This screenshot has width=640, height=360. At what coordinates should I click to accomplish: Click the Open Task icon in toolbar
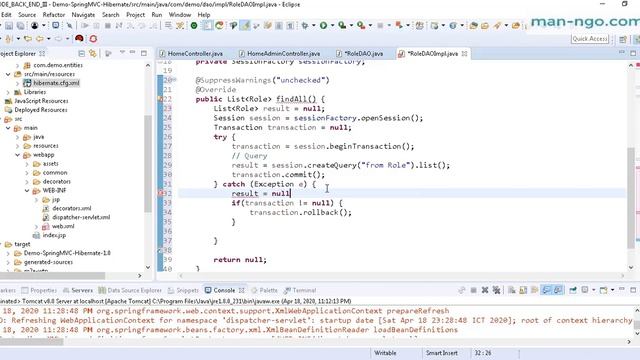(x=485, y=26)
